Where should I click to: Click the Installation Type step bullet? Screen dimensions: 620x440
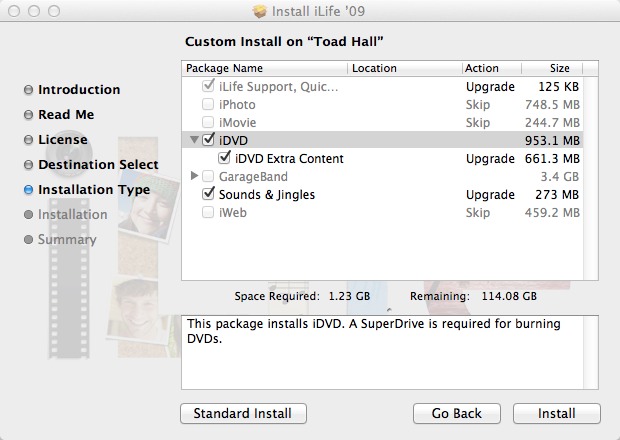pyautogui.click(x=28, y=190)
